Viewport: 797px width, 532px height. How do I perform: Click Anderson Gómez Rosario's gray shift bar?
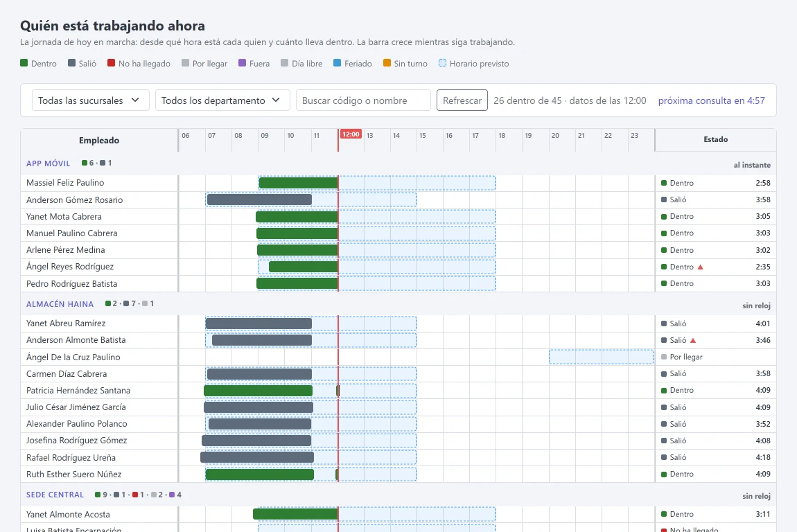[x=259, y=199]
